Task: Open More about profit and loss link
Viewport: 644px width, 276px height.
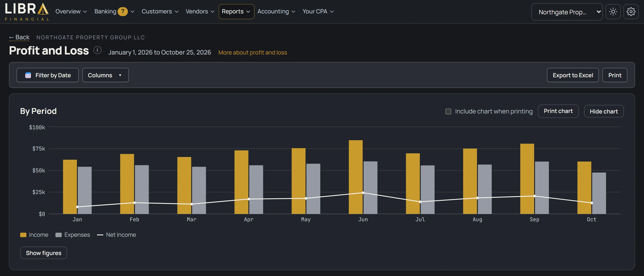Action: (252, 52)
